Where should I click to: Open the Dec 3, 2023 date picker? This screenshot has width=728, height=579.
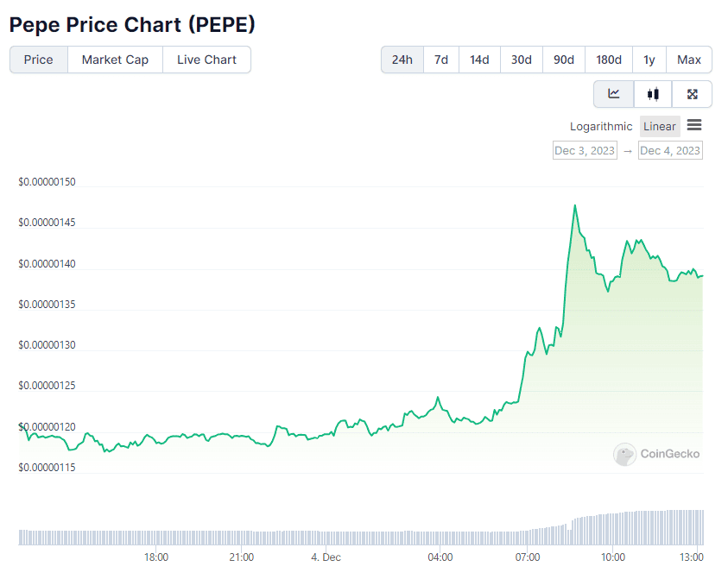(x=585, y=150)
